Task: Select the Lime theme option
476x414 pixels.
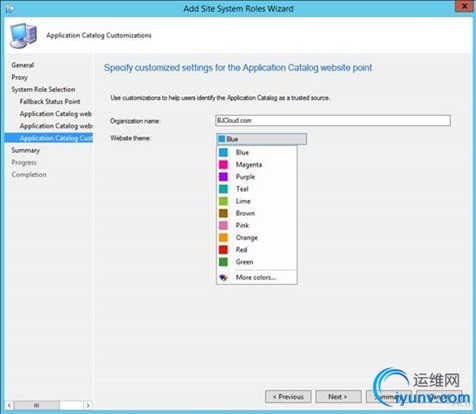Action: (257, 201)
